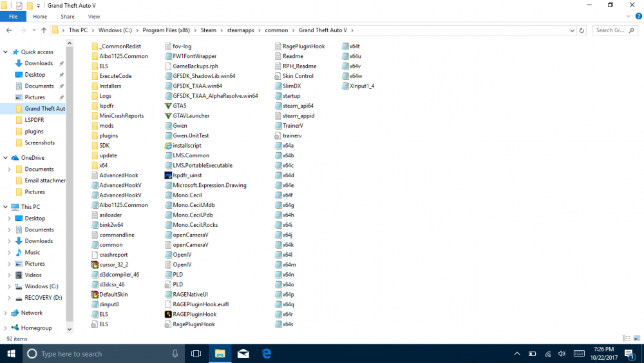Open the Windows Start menu
Image resolution: width=644 pixels, height=363 pixels.
point(11,353)
